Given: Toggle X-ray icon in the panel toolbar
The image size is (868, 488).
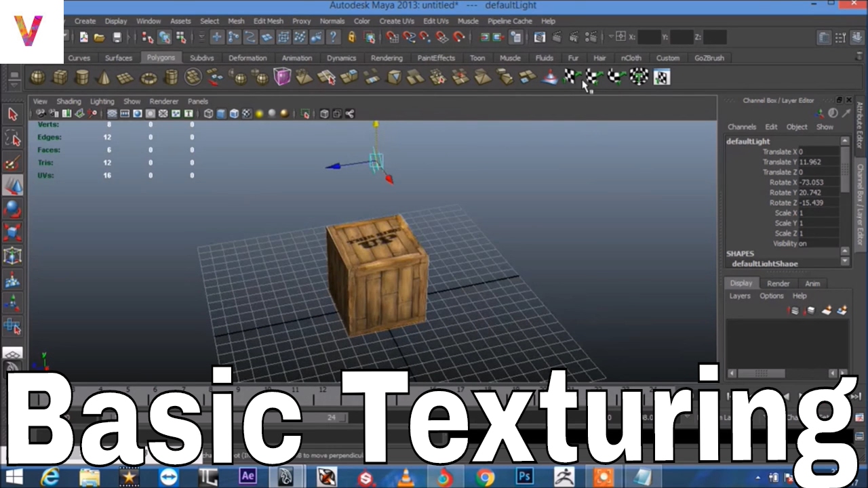Looking at the screenshot, I should 325,114.
